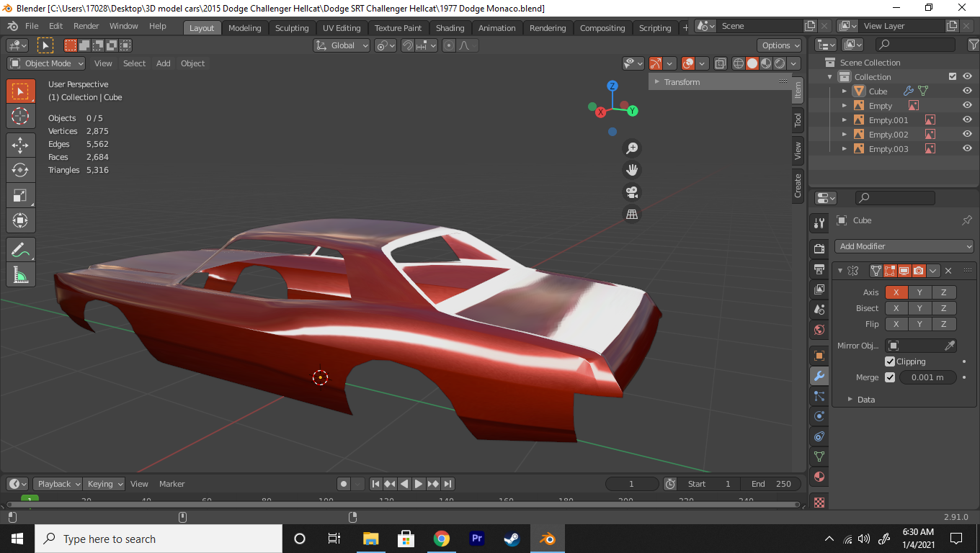Select the Scale tool
Image resolution: width=980 pixels, height=553 pixels.
pyautogui.click(x=20, y=195)
